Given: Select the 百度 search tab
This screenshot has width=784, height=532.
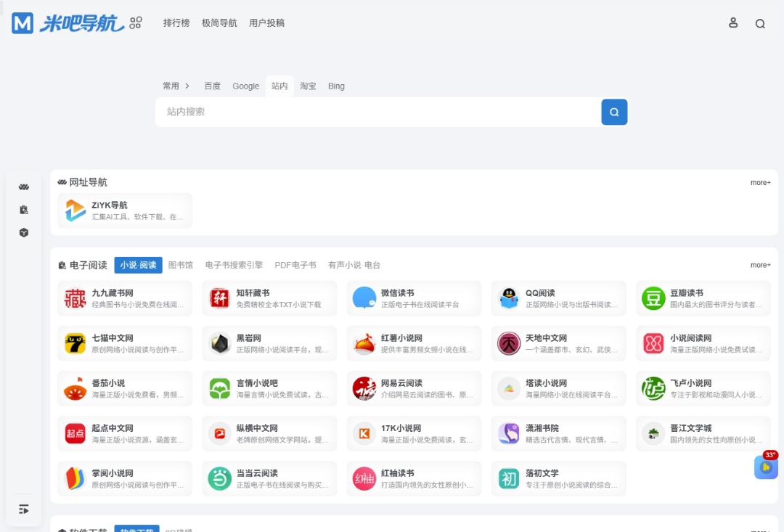Looking at the screenshot, I should (x=212, y=86).
